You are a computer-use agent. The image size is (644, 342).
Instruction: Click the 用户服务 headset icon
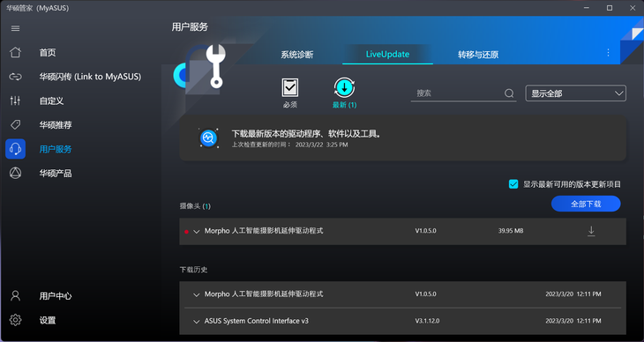click(x=15, y=149)
